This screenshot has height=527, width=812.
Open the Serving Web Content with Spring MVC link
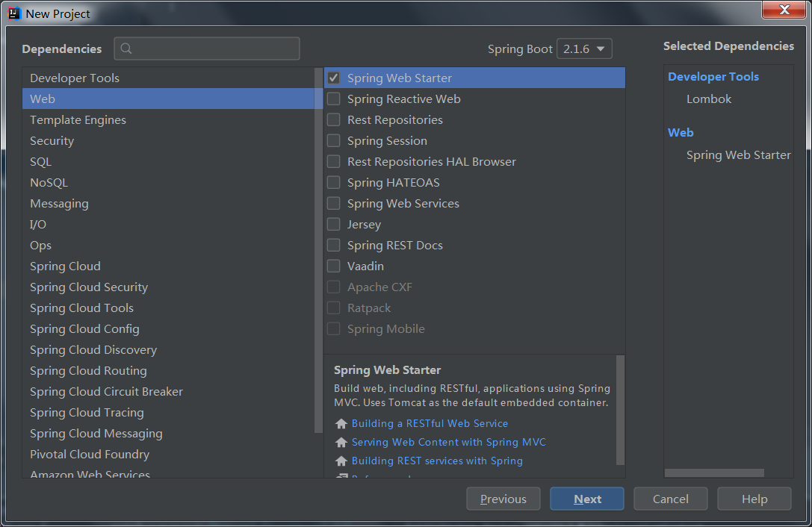(449, 442)
